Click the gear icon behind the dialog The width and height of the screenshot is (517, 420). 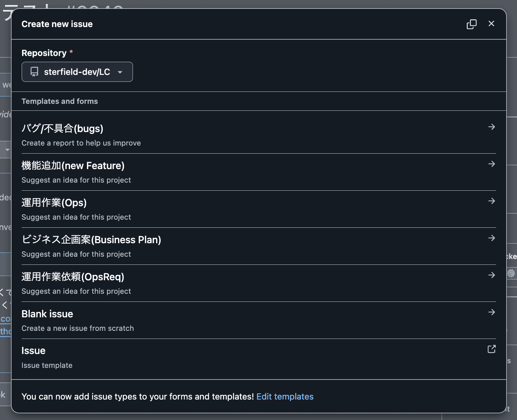click(x=511, y=273)
